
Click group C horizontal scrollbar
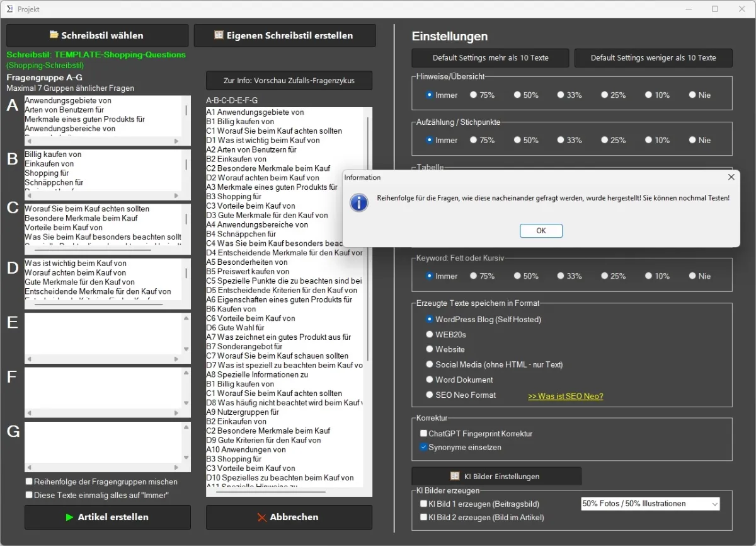[x=92, y=250]
